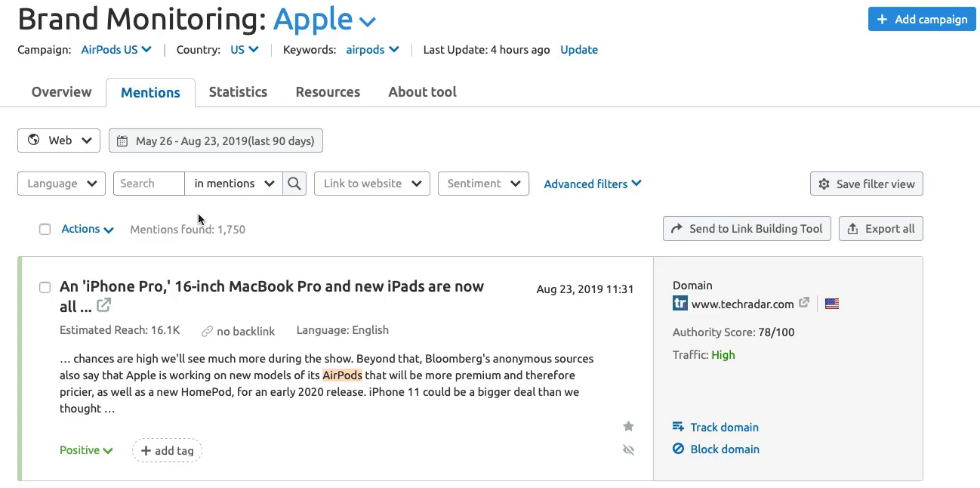Open the Language filter dropdown
This screenshot has height=488, width=980.
pyautogui.click(x=61, y=184)
